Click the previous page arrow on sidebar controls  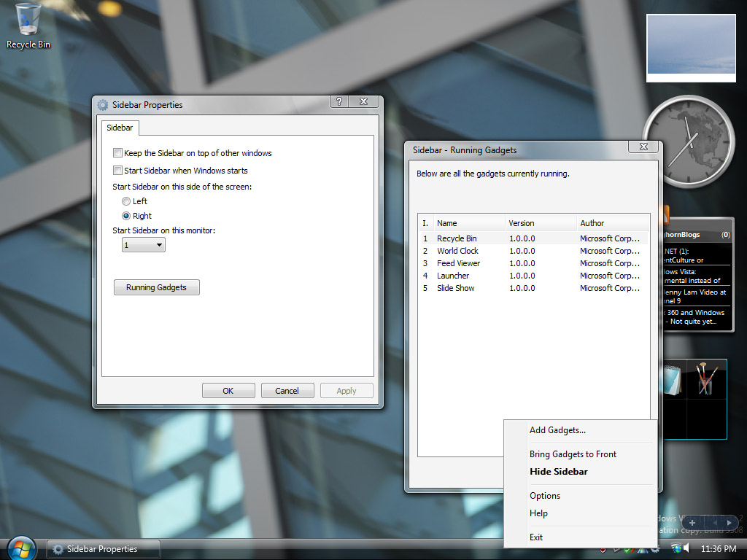coord(715,522)
